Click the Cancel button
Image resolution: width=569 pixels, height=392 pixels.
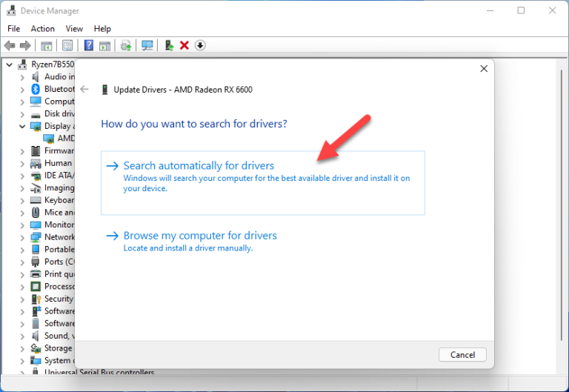click(462, 355)
